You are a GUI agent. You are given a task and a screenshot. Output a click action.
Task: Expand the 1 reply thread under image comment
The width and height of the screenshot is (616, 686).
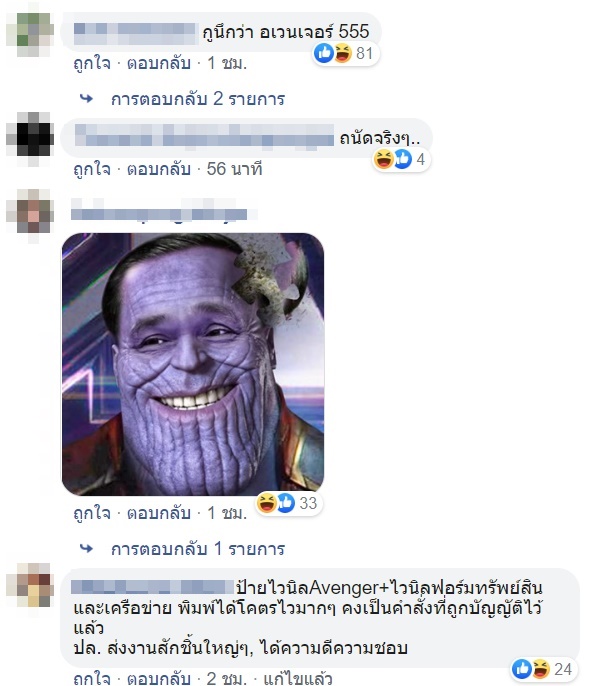pyautogui.click(x=198, y=549)
